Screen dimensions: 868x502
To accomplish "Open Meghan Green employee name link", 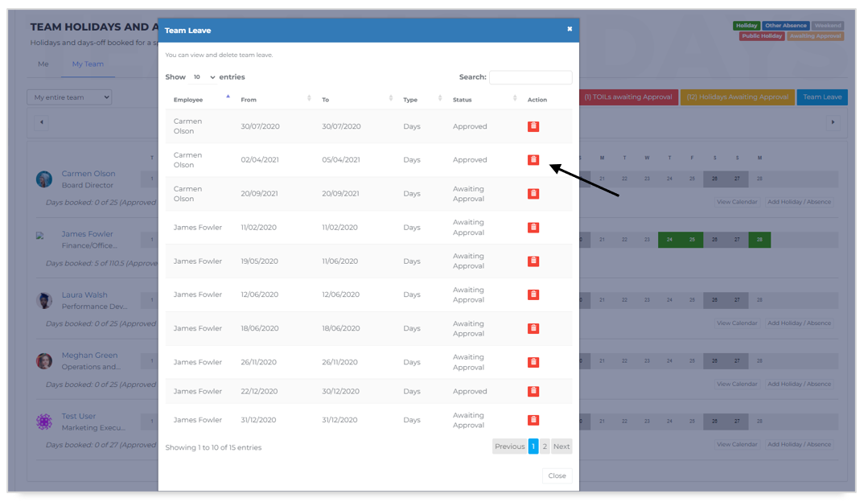I will click(89, 356).
